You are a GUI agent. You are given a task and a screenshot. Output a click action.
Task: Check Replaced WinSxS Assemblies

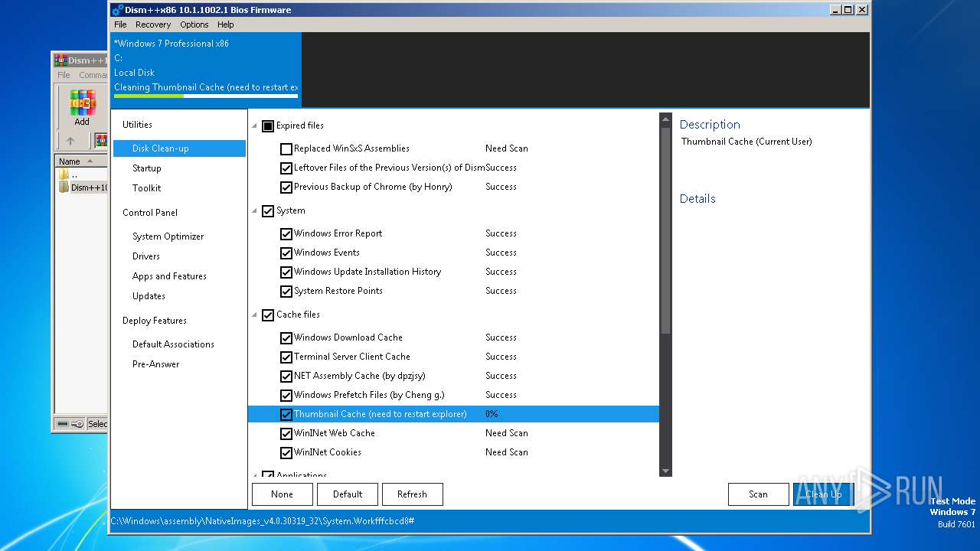(286, 149)
